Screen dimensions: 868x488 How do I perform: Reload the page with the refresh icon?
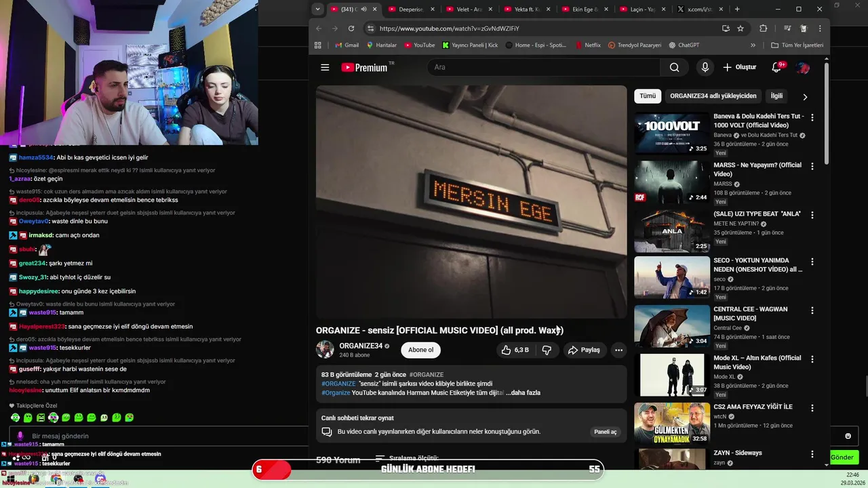[x=351, y=28]
